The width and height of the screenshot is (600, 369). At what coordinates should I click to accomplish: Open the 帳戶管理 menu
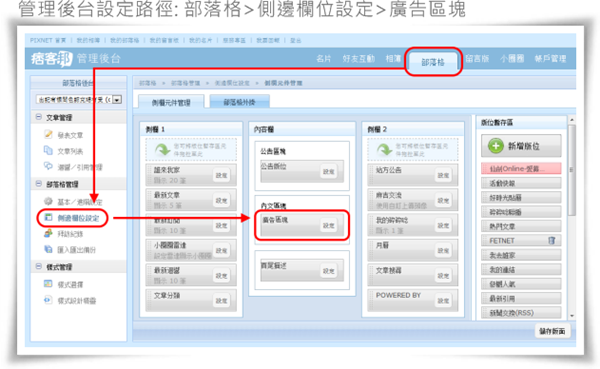click(550, 59)
